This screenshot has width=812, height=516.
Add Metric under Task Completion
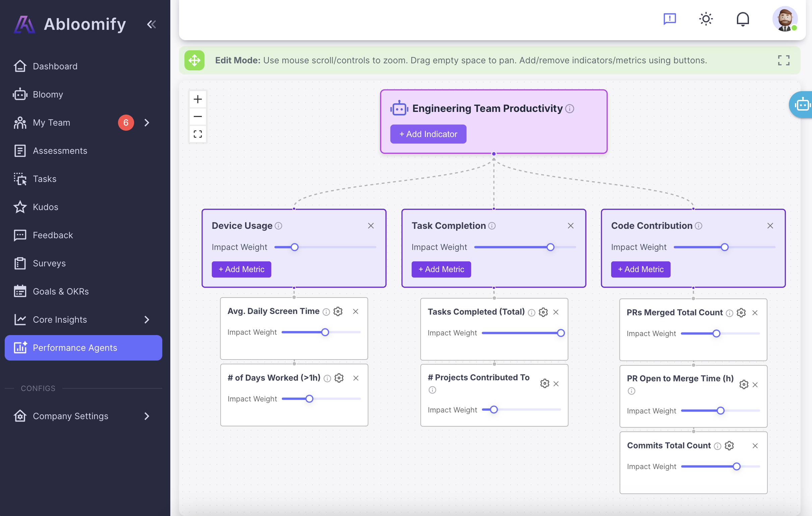coord(441,269)
